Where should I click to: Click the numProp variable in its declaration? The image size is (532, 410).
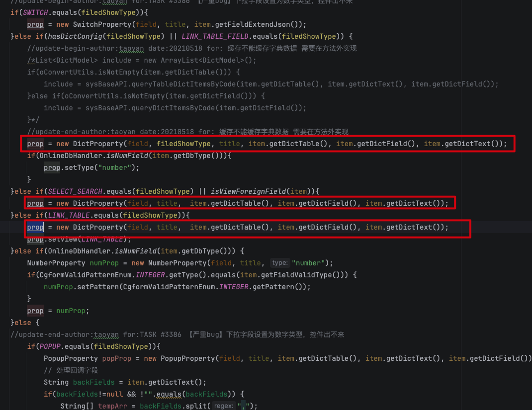coord(104,263)
